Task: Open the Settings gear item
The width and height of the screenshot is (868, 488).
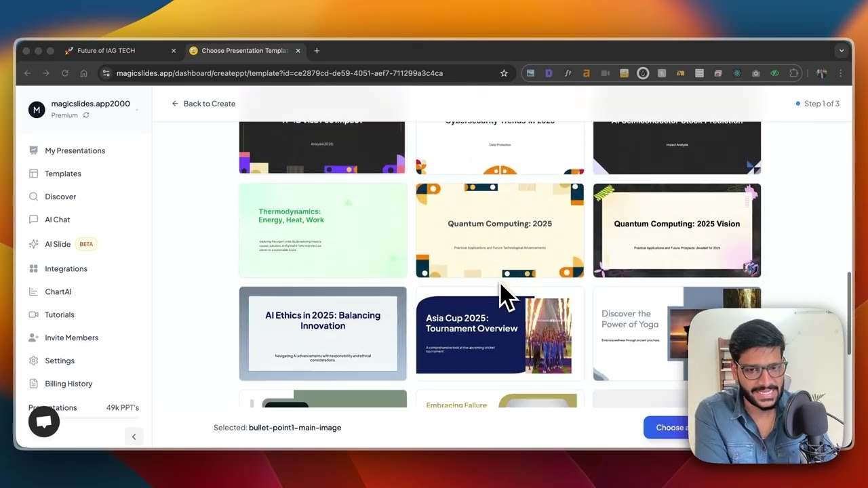Action: [x=52, y=361]
